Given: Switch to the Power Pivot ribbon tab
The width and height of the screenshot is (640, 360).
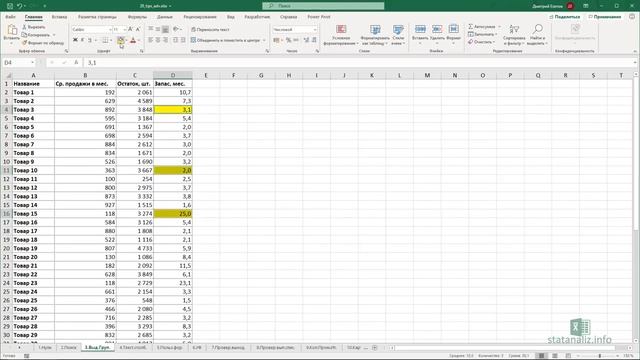Looking at the screenshot, I should [x=319, y=17].
